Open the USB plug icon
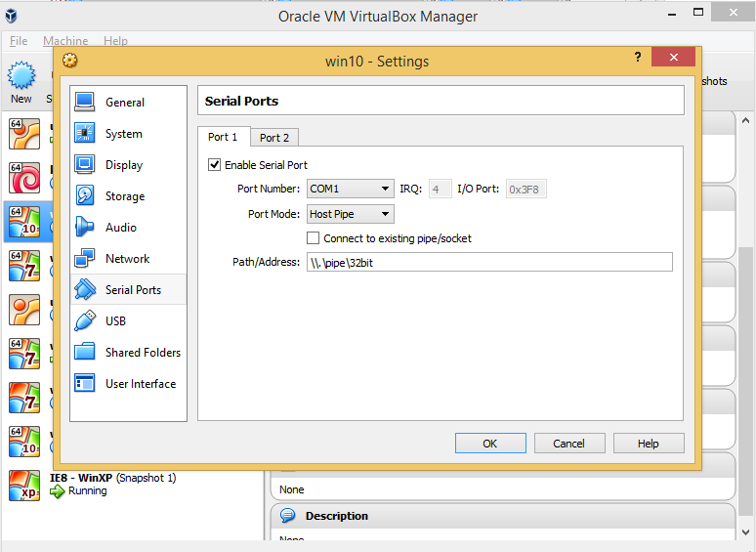The width and height of the screenshot is (756, 552). pyautogui.click(x=85, y=320)
